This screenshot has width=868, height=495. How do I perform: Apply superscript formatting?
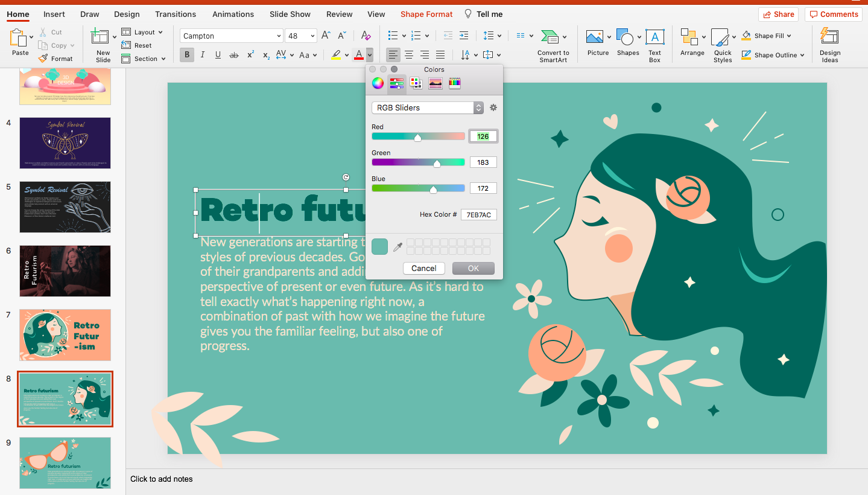coord(250,55)
